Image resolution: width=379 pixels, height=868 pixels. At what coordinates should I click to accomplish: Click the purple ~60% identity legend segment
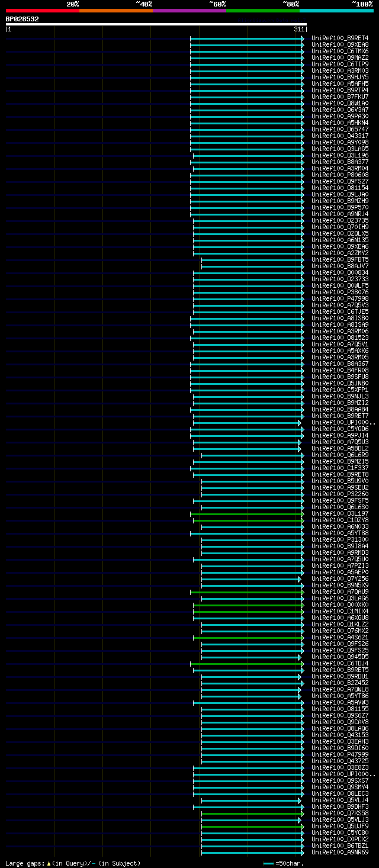(x=189, y=11)
